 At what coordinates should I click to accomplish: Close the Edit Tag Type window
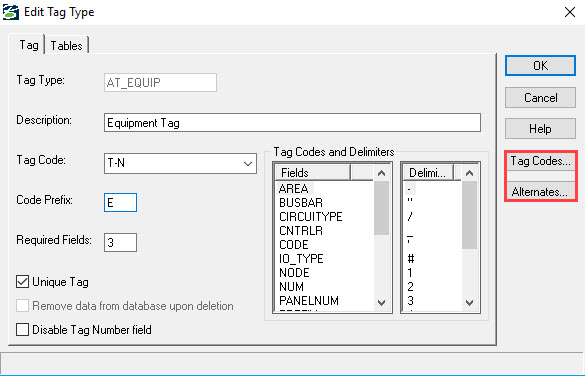569,12
